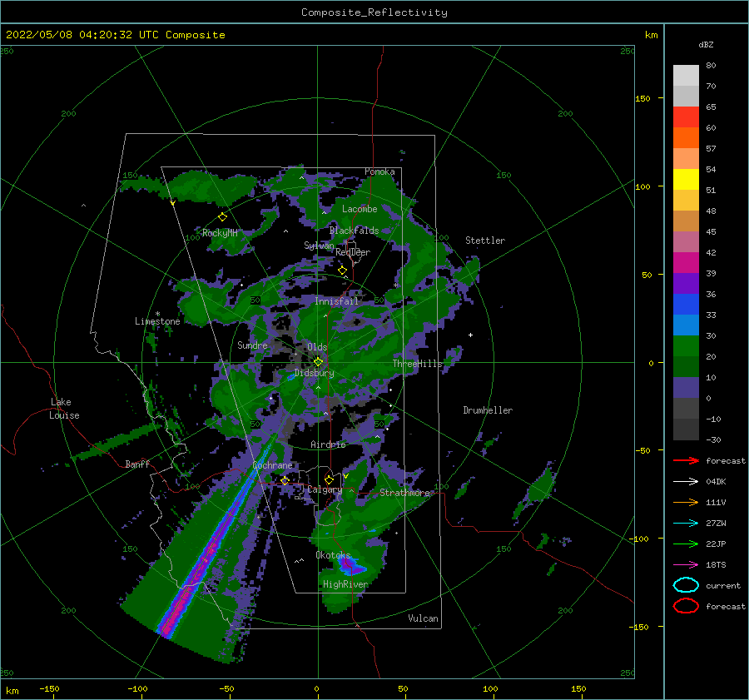Click the 'current' legend label

pyautogui.click(x=723, y=585)
